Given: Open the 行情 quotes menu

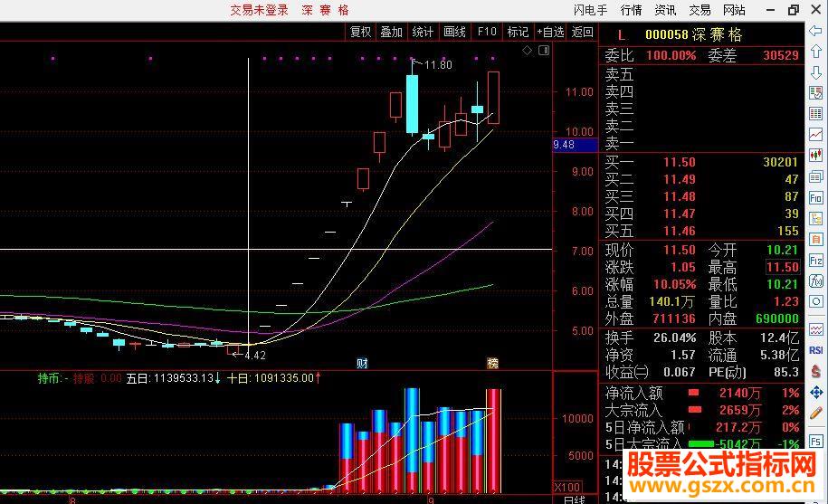Looking at the screenshot, I should (631, 10).
